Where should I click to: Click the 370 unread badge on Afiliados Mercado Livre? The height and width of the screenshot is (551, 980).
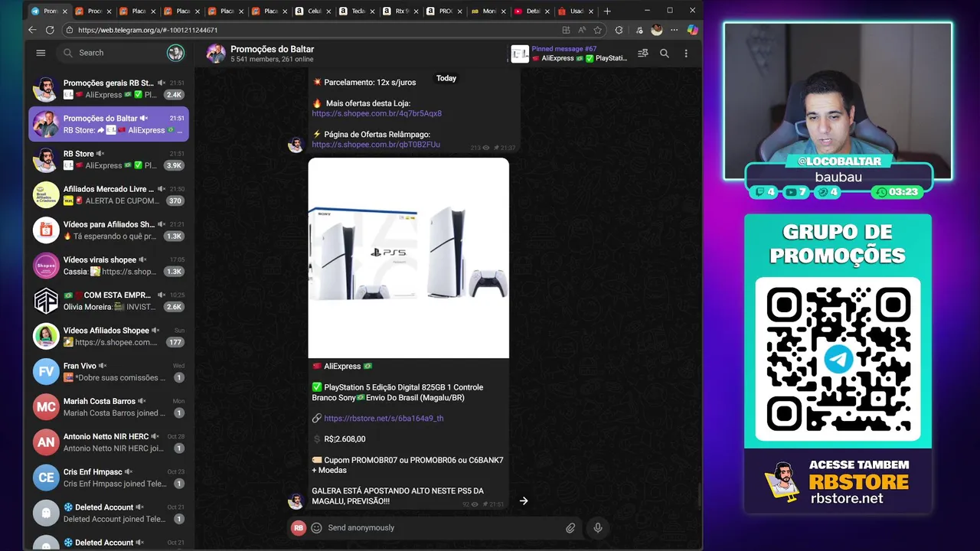click(x=175, y=201)
